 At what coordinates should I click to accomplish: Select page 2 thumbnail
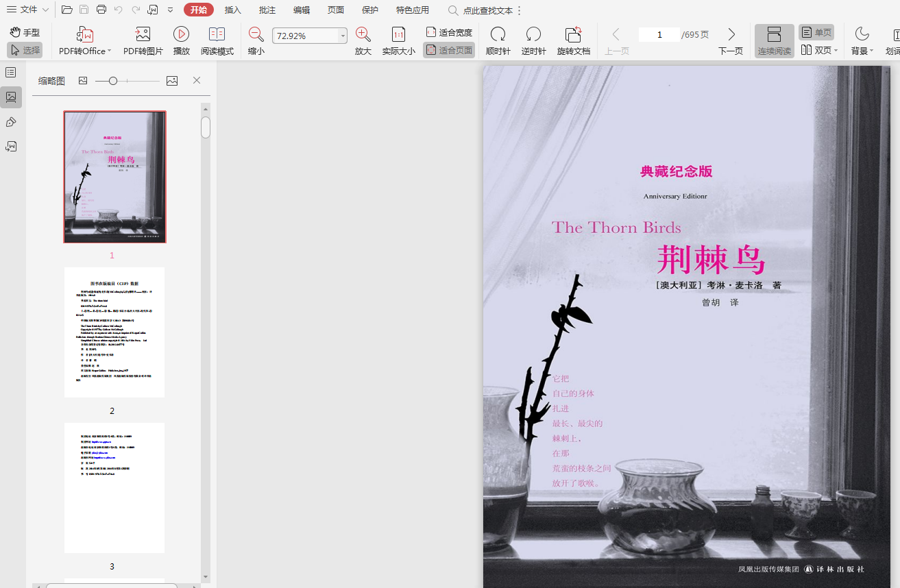(x=114, y=332)
